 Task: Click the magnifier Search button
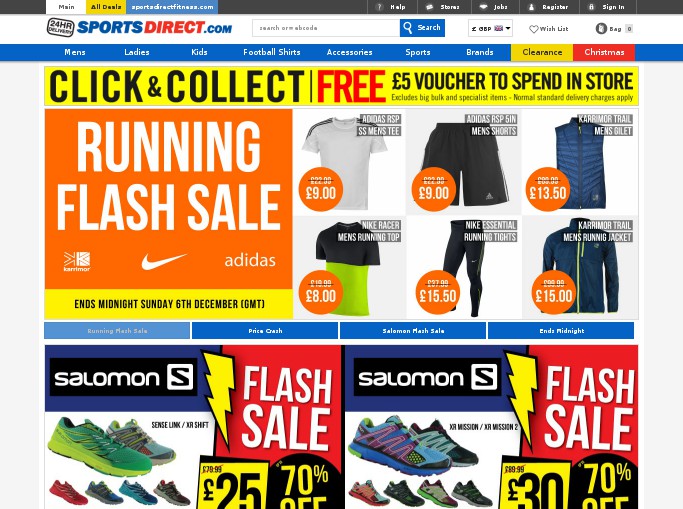[422, 28]
